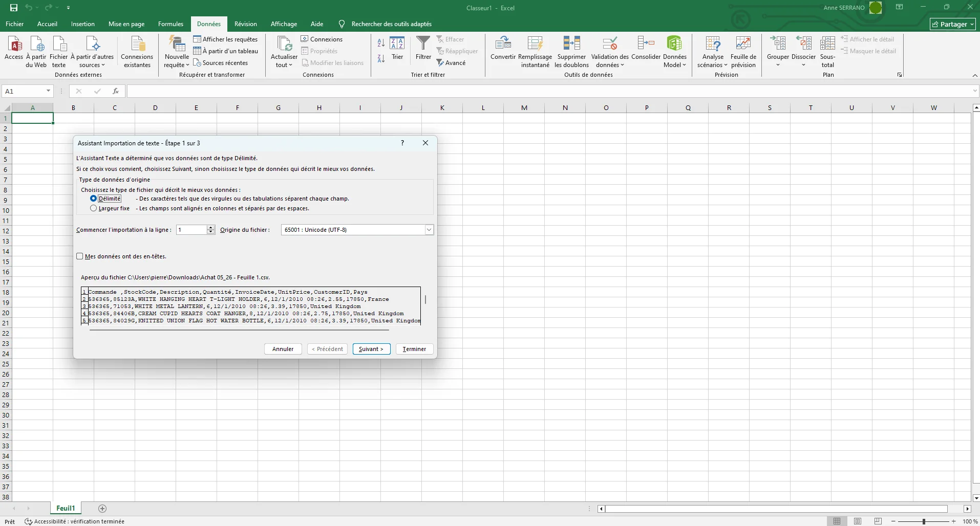
Task: Sort ascending A to Z
Action: tap(381, 43)
